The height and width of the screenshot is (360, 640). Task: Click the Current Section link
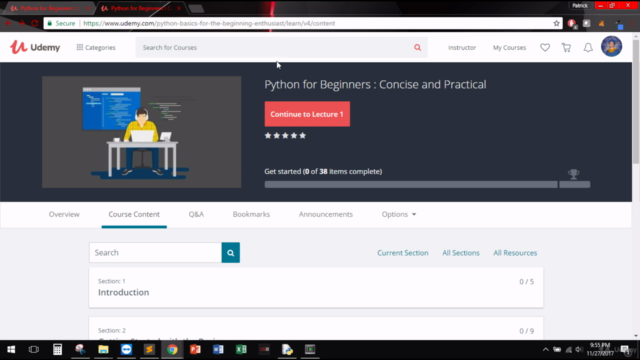402,253
